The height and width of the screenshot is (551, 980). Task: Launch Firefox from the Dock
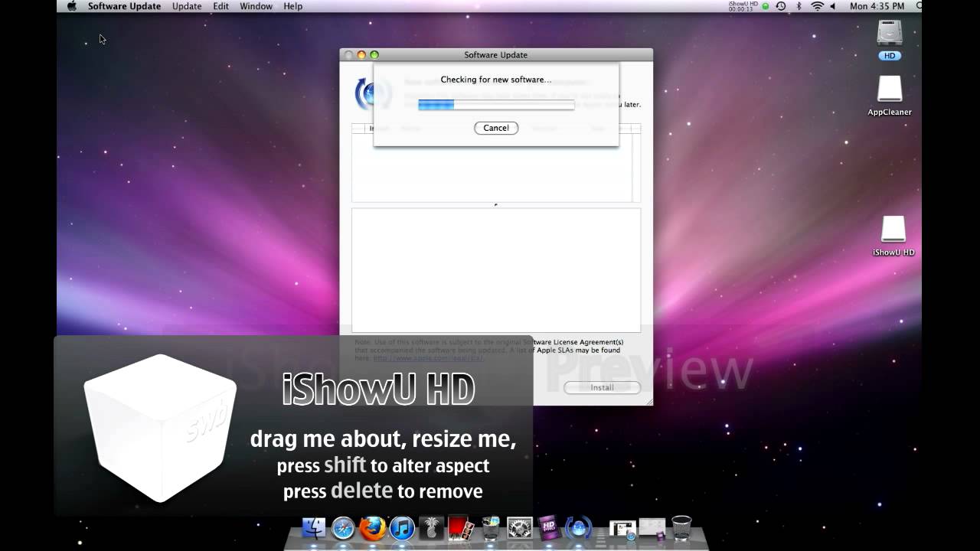(x=373, y=528)
